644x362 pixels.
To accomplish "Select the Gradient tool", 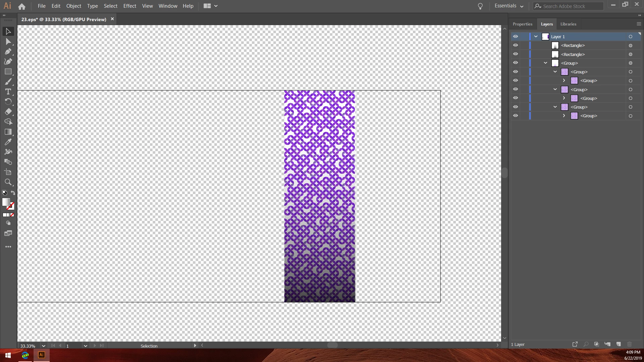I will (x=8, y=132).
